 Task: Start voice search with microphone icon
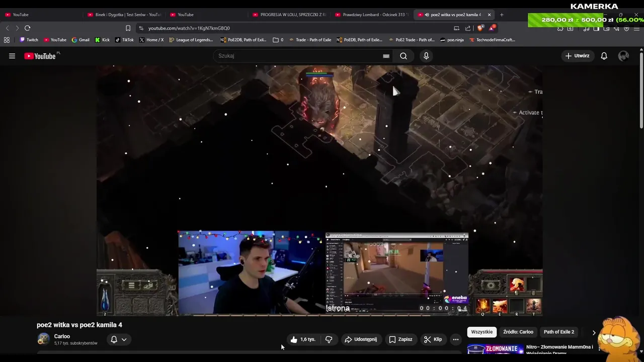426,56
